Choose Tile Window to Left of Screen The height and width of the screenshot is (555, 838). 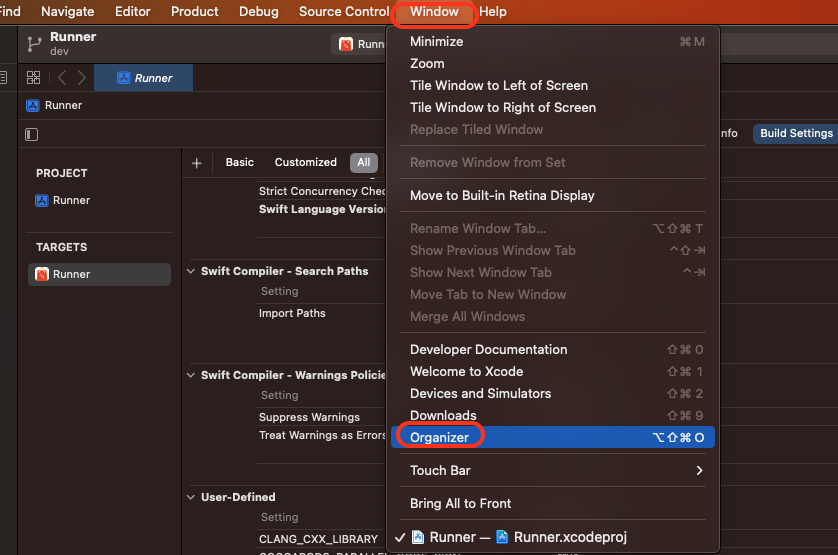553,86
